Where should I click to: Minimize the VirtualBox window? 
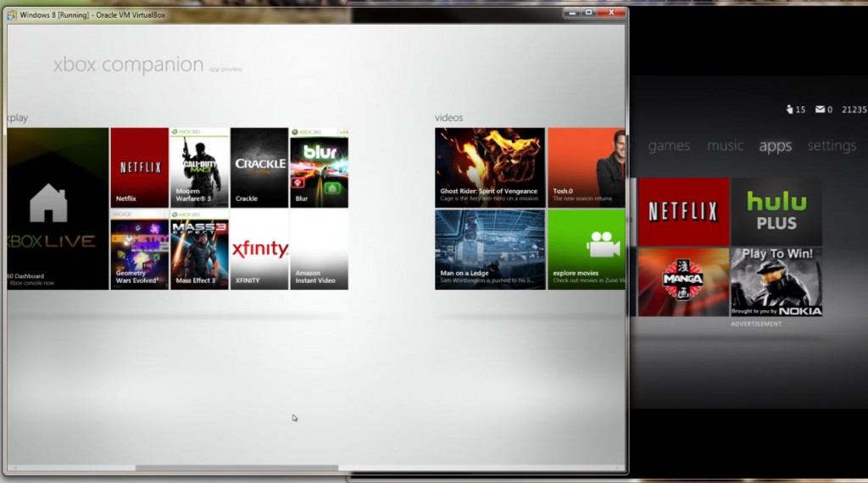[572, 12]
